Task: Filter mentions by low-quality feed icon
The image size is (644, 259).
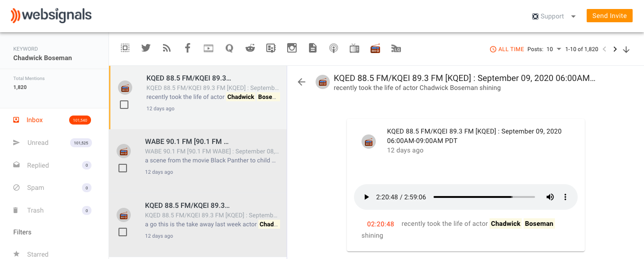Action: [396, 48]
